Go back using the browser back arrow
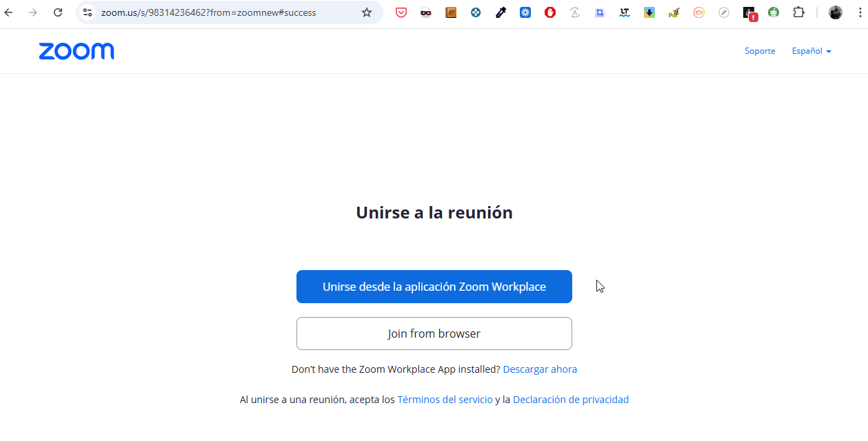868x441 pixels. (x=8, y=12)
